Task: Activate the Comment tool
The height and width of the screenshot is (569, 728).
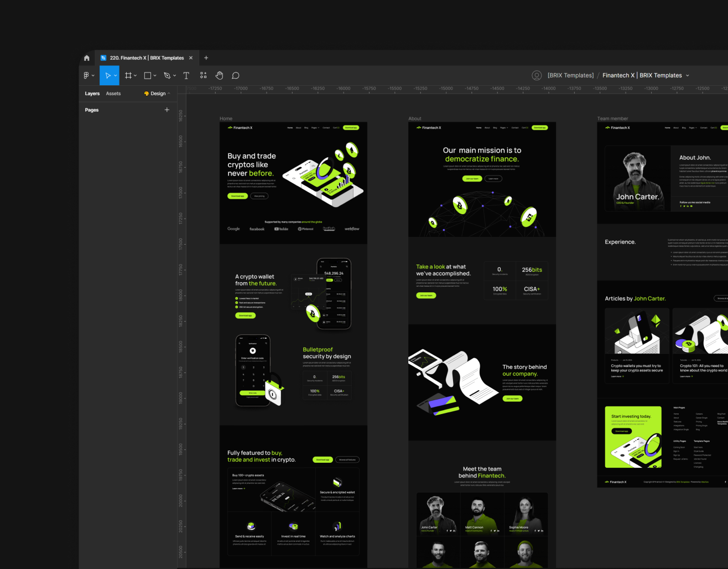Action: (235, 75)
